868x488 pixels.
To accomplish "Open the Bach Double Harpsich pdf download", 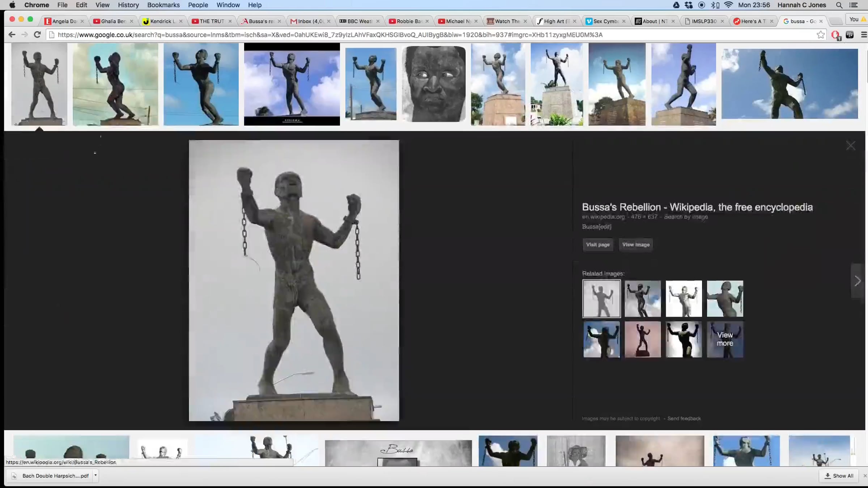I will point(51,476).
